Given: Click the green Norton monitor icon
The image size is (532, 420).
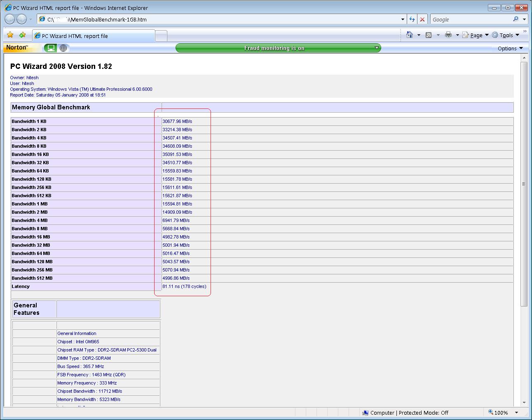Looking at the screenshot, I should tap(51, 48).
